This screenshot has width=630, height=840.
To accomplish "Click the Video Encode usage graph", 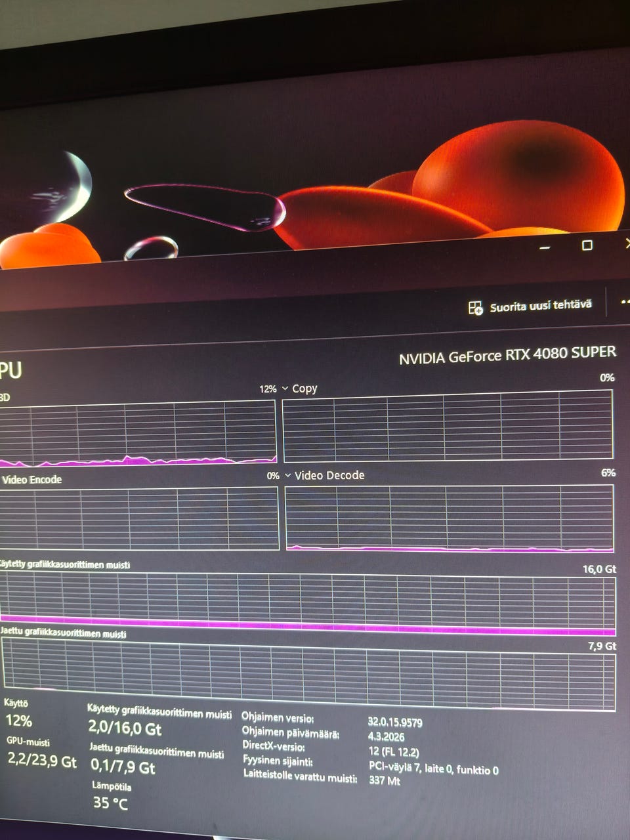I will [139, 518].
